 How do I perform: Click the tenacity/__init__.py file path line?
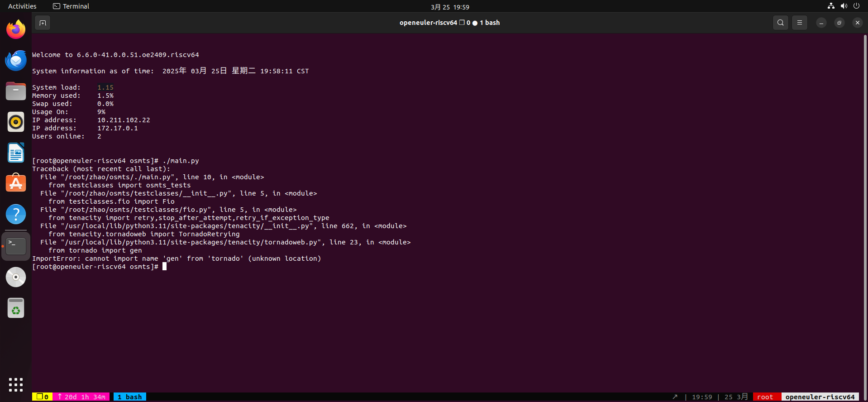[x=224, y=226]
